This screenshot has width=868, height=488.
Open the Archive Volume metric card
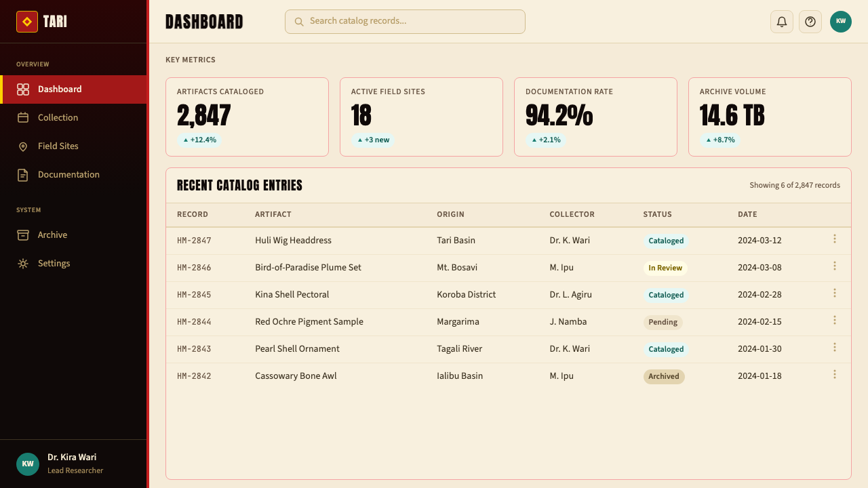[770, 117]
